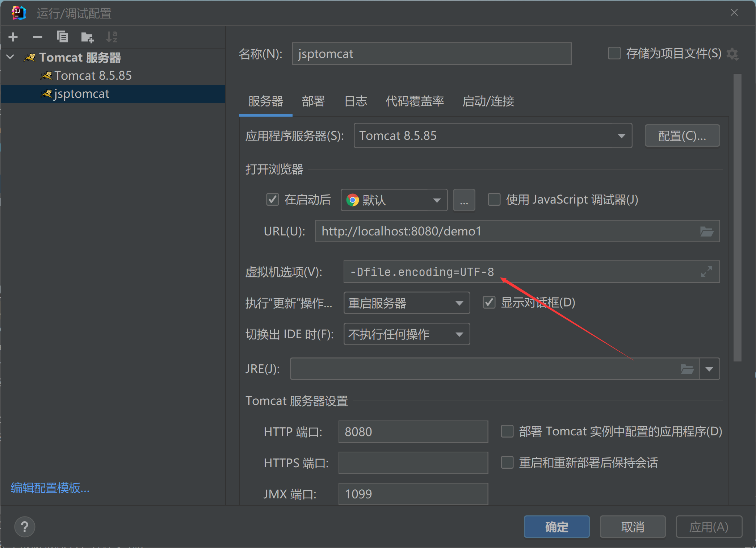Screen dimensions: 756x548
Task: Click gear icon beside store as project file
Action: pos(732,54)
